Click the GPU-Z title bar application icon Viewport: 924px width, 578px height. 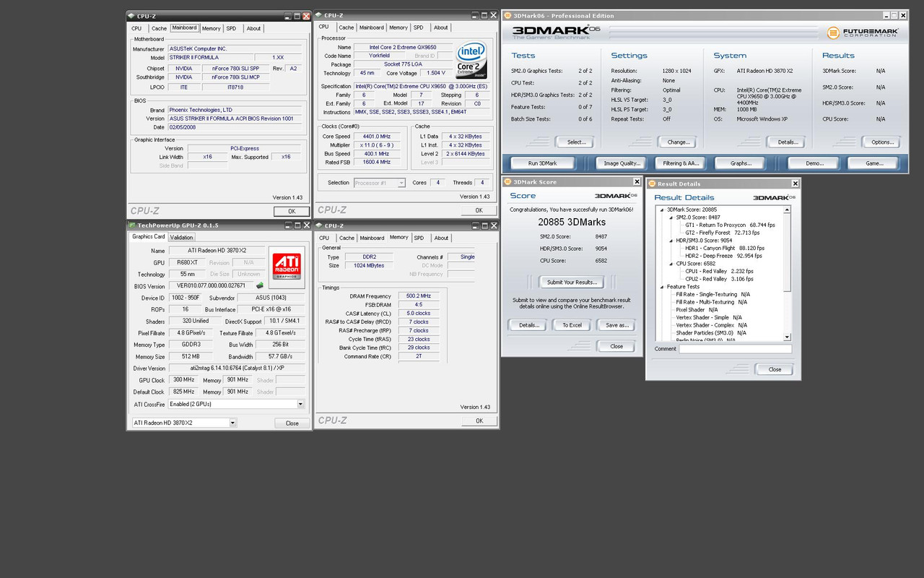pyautogui.click(x=133, y=225)
